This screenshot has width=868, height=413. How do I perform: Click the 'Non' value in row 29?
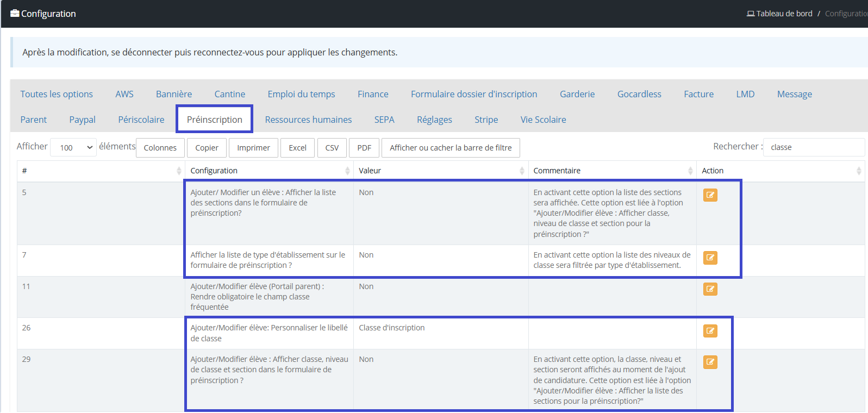pyautogui.click(x=366, y=359)
